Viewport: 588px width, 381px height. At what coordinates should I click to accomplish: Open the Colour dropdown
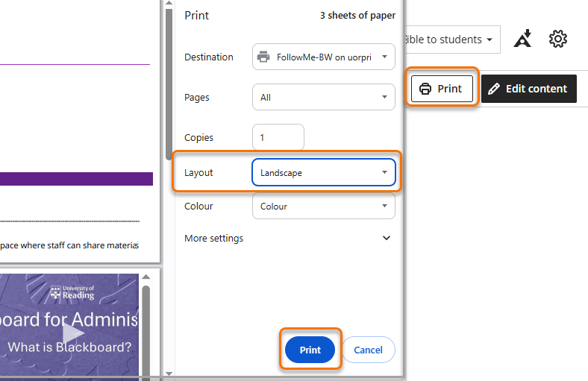pos(323,207)
